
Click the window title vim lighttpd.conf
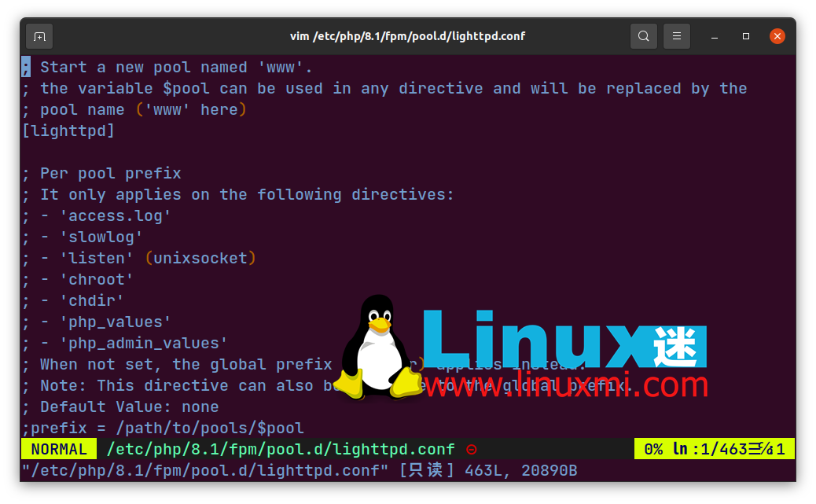click(407, 36)
